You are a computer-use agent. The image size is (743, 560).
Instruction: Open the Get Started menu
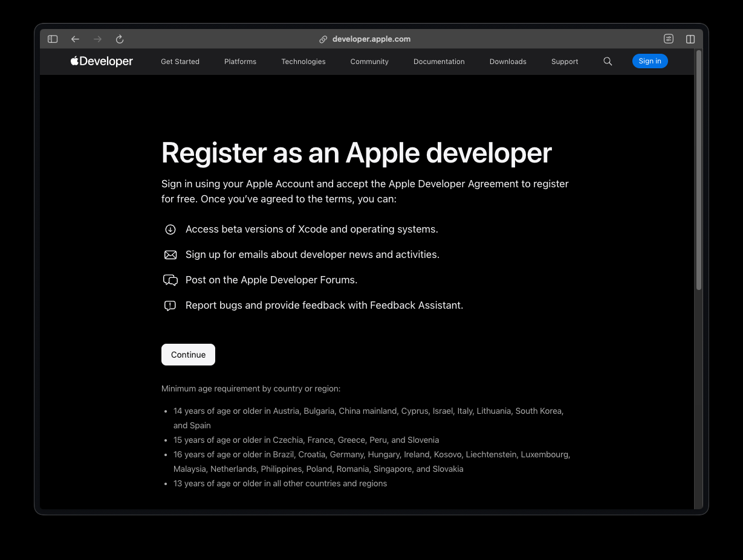click(180, 62)
